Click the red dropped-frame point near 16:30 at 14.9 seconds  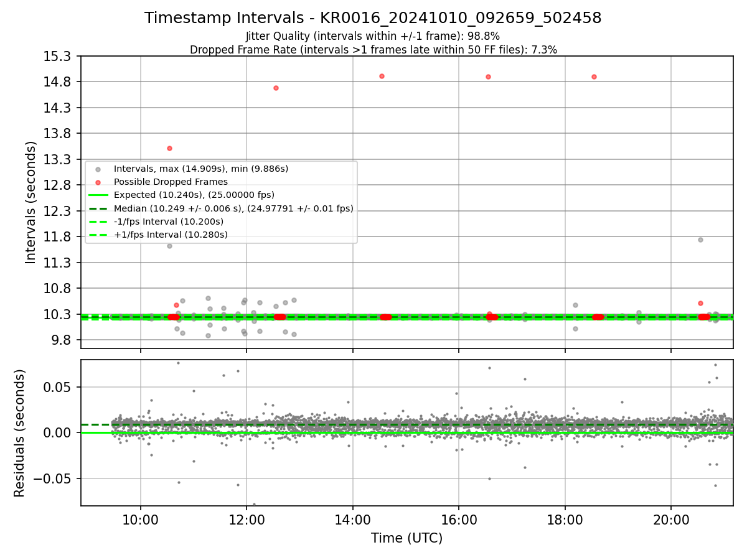(488, 77)
